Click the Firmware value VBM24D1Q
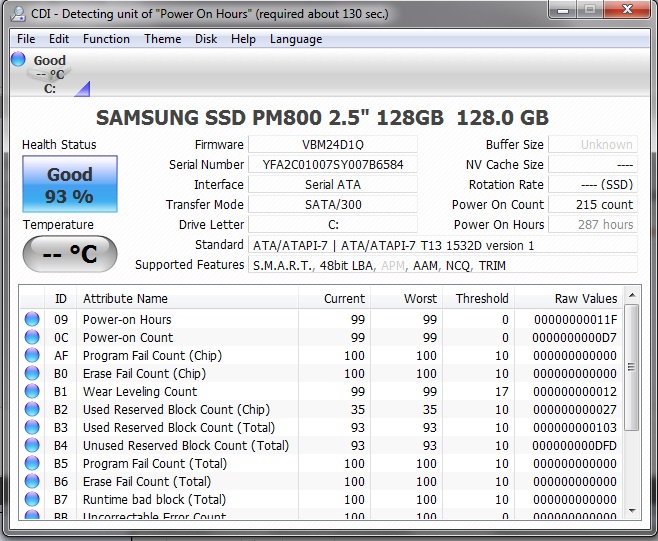This screenshot has width=658, height=541. [x=333, y=144]
